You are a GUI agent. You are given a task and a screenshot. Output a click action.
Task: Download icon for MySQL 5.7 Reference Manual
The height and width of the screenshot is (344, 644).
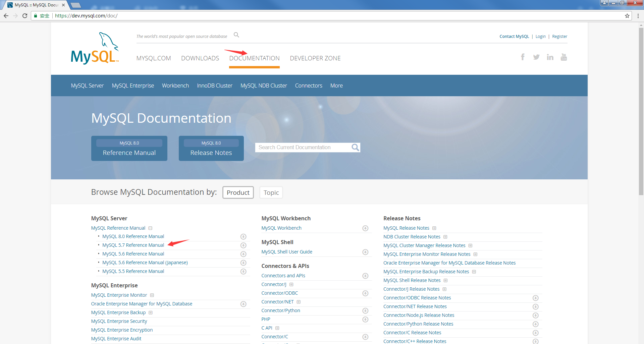click(x=244, y=245)
